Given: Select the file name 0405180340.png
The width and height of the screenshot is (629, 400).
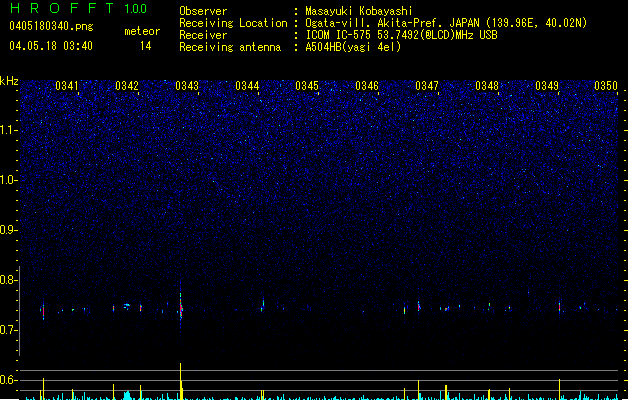Looking at the screenshot, I should pos(51,26).
